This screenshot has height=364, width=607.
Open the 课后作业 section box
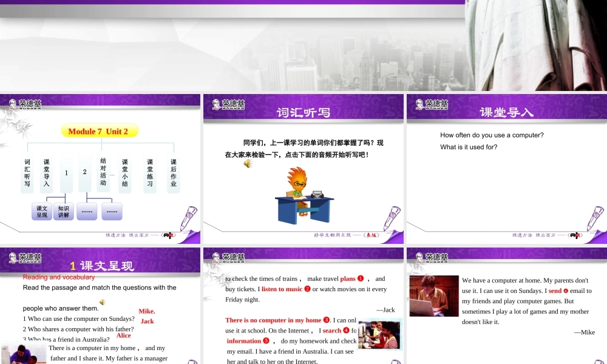[174, 174]
